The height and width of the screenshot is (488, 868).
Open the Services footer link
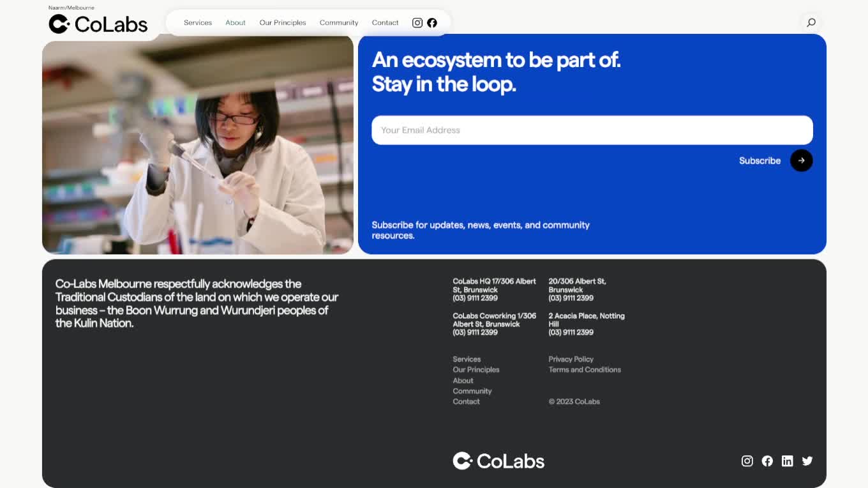(467, 359)
